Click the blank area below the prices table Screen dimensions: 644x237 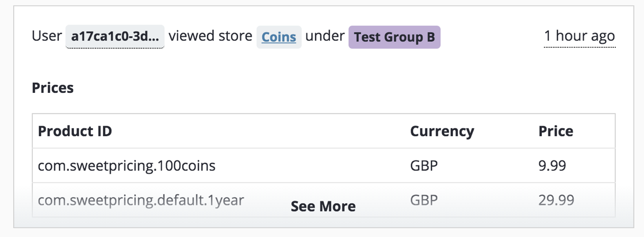(323, 222)
